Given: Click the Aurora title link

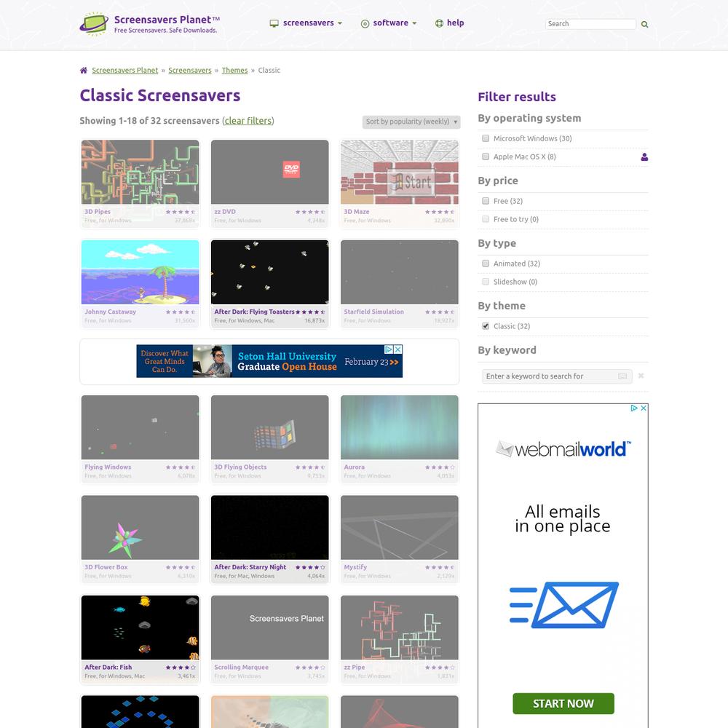Looking at the screenshot, I should [355, 467].
